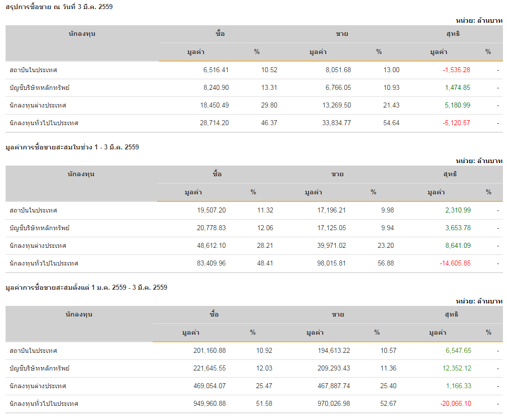The width and height of the screenshot is (507, 420).
Task: Click the heading มูลค่าการซื้อขายสะสมในช่วง 1 - 3 มี.ค. 2559
Action: click(72, 147)
